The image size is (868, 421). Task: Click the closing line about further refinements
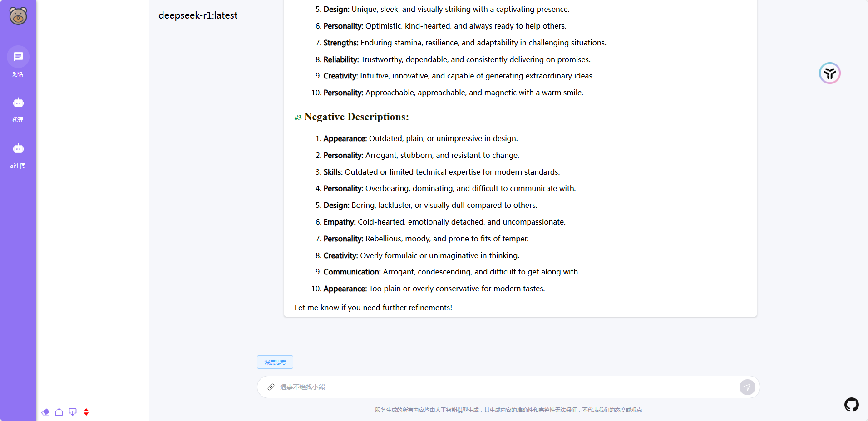click(x=373, y=308)
